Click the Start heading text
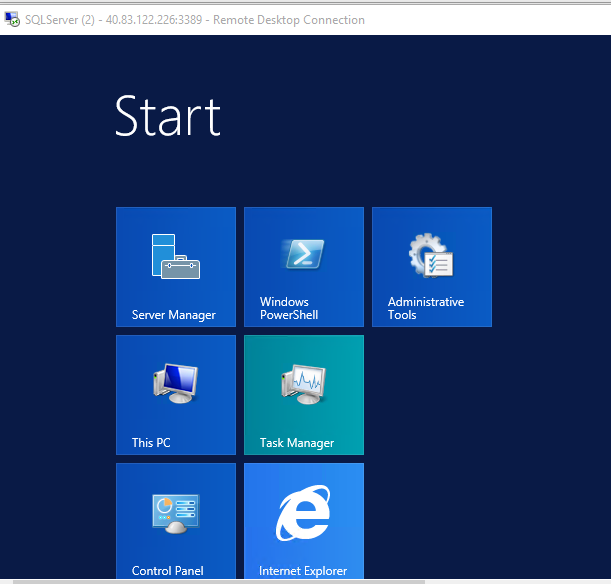Image resolution: width=611 pixels, height=584 pixels. pyautogui.click(x=168, y=116)
